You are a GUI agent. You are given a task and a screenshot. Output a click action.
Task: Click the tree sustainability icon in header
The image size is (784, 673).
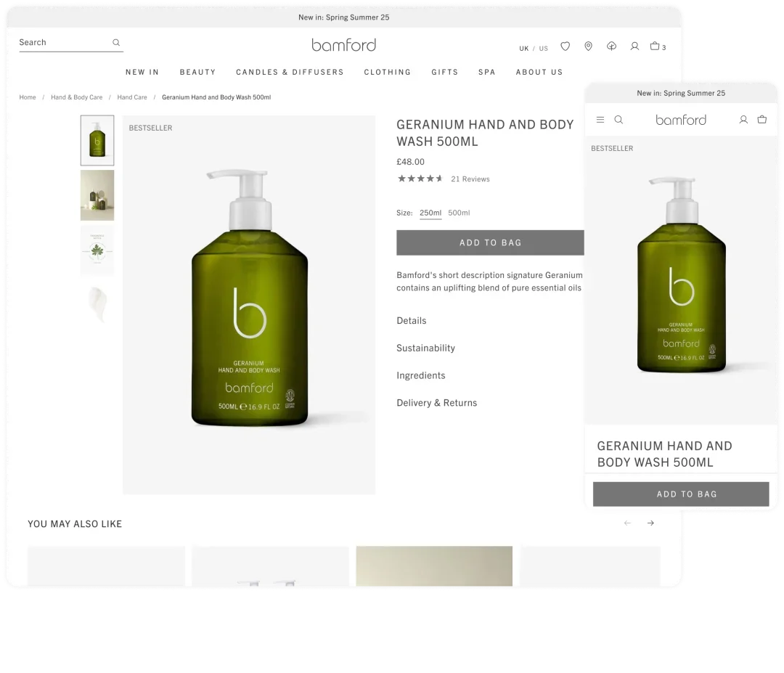click(611, 46)
